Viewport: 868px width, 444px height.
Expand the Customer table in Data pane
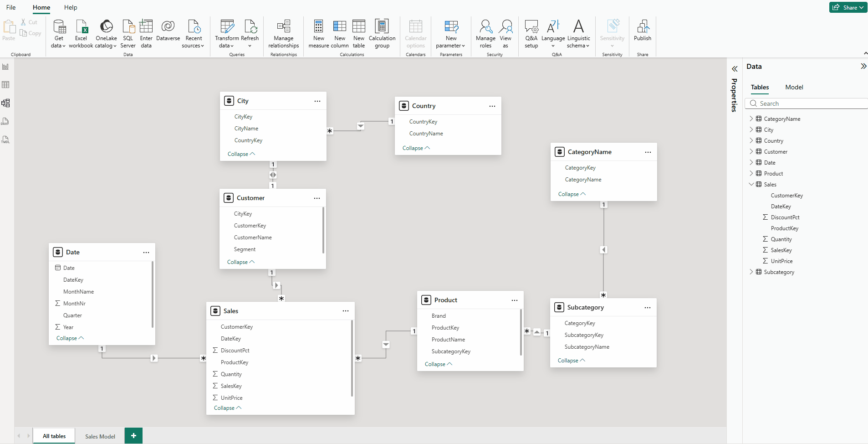click(751, 151)
